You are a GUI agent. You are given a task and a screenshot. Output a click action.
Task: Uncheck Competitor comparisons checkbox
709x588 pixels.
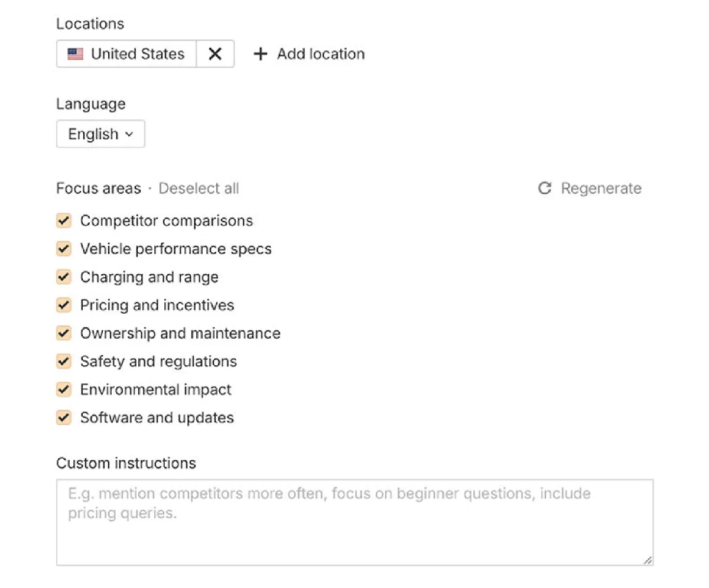tap(63, 221)
